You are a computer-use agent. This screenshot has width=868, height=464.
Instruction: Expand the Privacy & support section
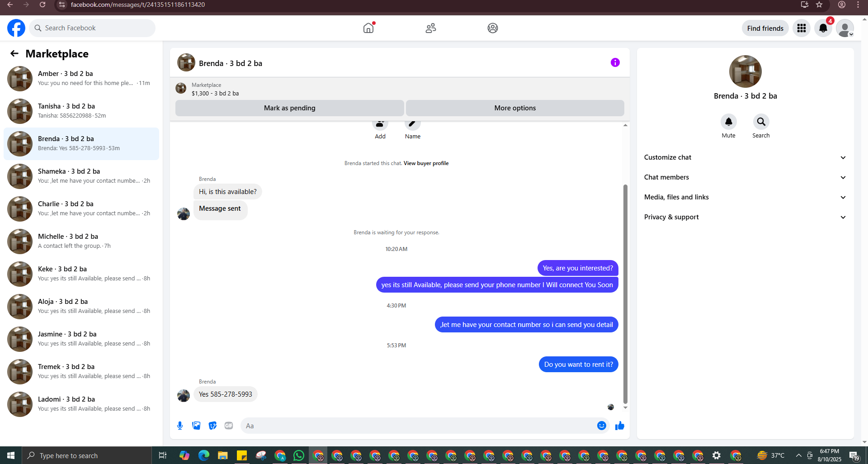pos(745,217)
